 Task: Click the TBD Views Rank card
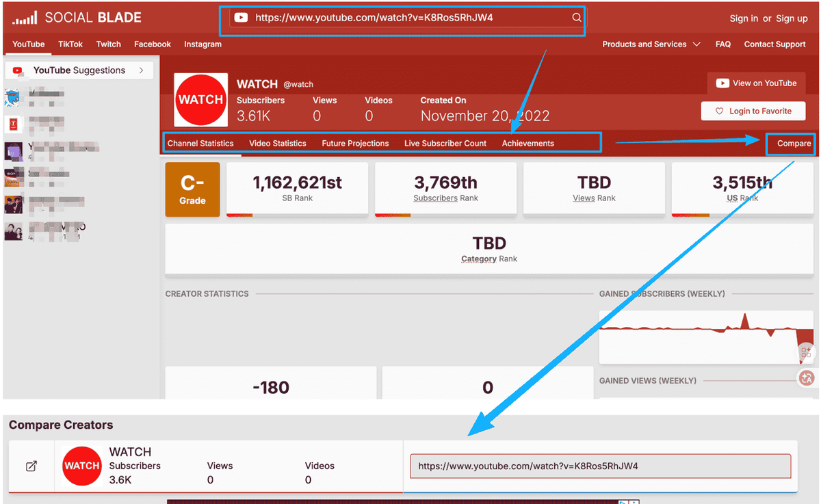point(594,189)
